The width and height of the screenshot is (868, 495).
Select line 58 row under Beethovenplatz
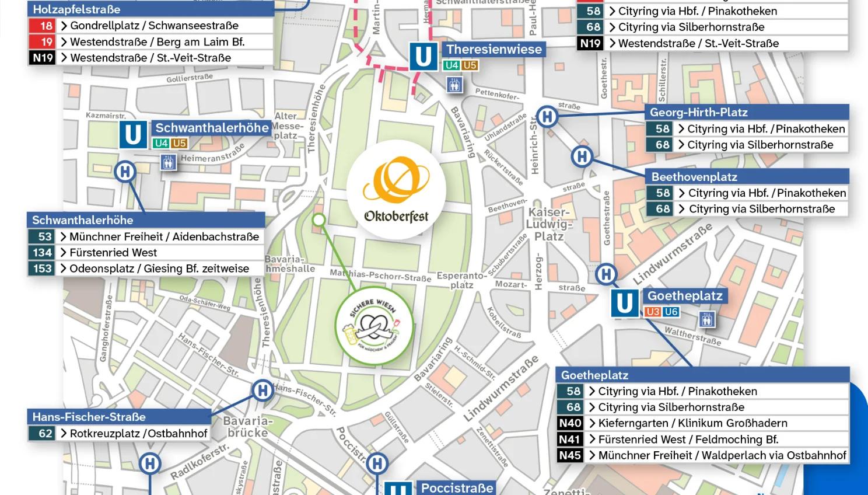tap(747, 193)
